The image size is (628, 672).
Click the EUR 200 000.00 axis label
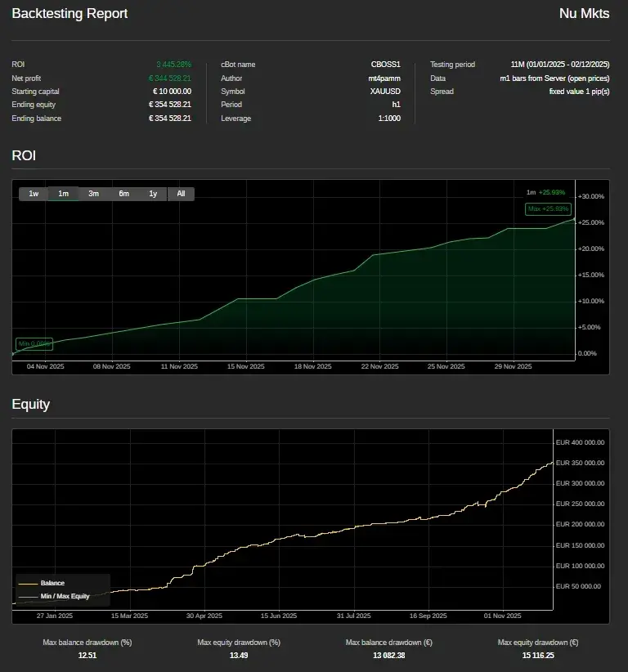pyautogui.click(x=579, y=525)
